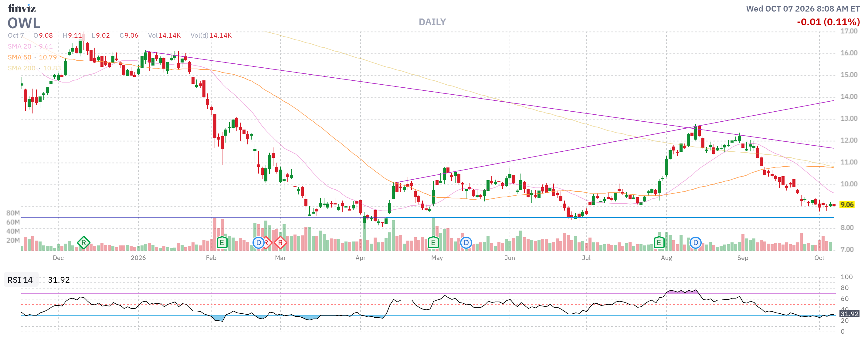The image size is (868, 341).
Task: Click the OWL ticker symbol
Action: coord(24,23)
